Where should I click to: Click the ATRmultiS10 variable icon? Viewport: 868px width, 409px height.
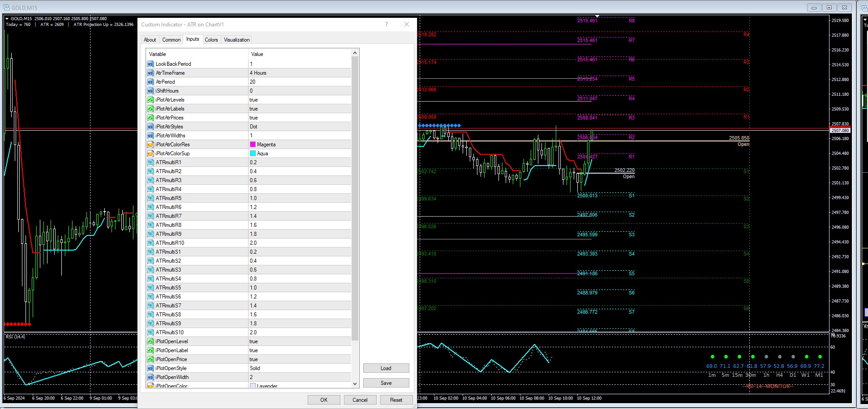pos(150,332)
